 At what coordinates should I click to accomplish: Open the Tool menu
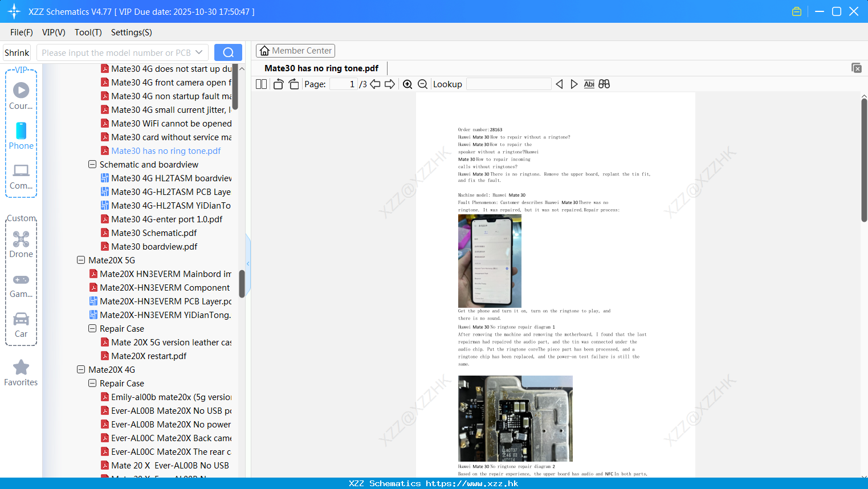pyautogui.click(x=88, y=32)
